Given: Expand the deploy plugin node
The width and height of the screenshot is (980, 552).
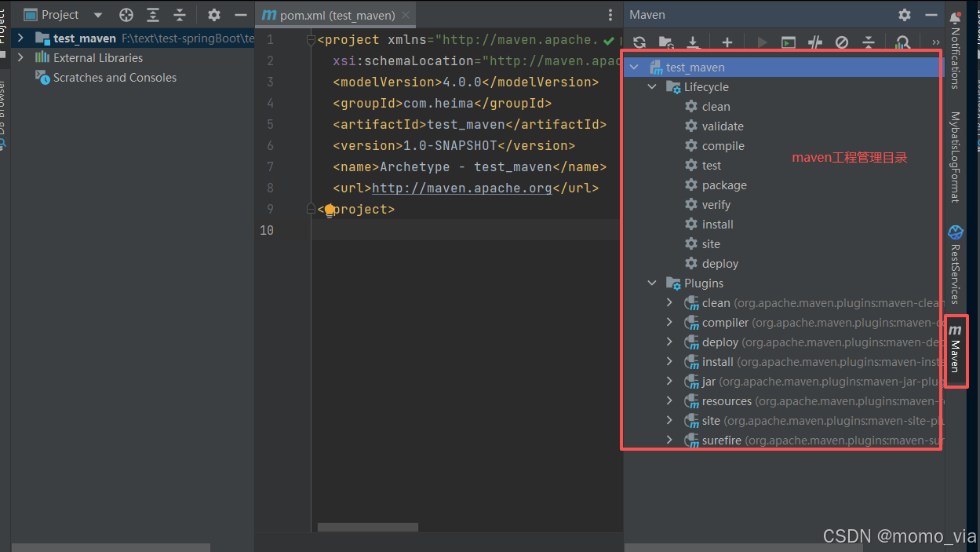Looking at the screenshot, I should click(669, 342).
